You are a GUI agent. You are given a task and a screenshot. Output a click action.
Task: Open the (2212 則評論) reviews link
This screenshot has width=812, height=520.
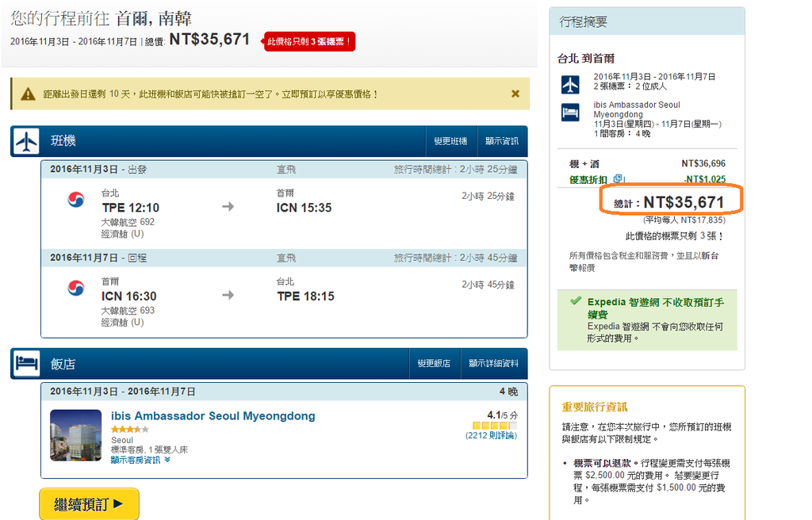point(491,435)
